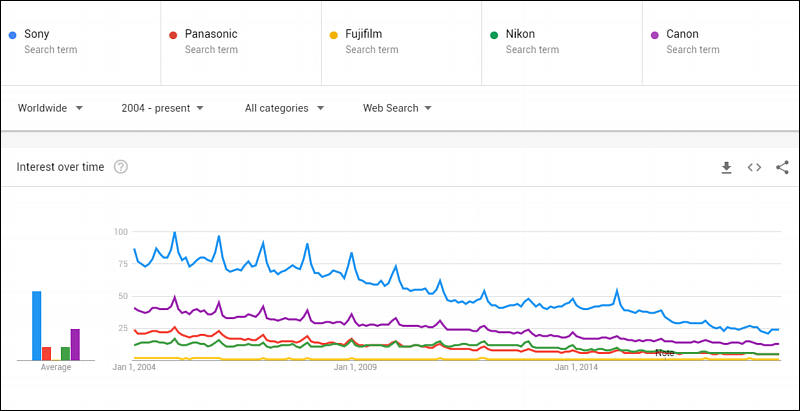Expand the Worldwide region dropdown
The height and width of the screenshot is (411, 800).
(50, 108)
